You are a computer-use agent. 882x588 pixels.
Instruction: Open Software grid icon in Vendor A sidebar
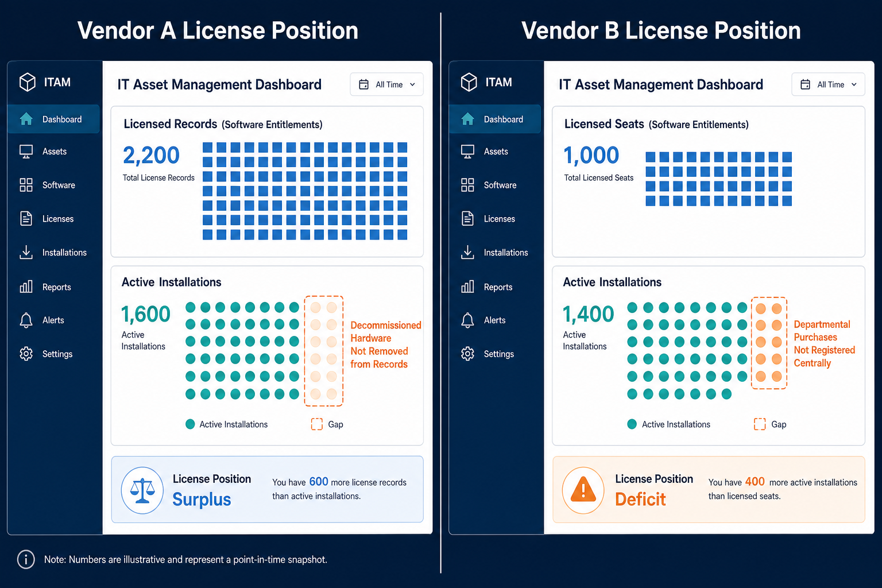26,185
